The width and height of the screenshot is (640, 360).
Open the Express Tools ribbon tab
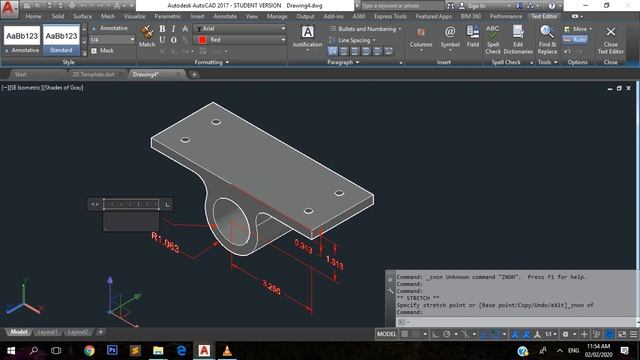[x=390, y=16]
